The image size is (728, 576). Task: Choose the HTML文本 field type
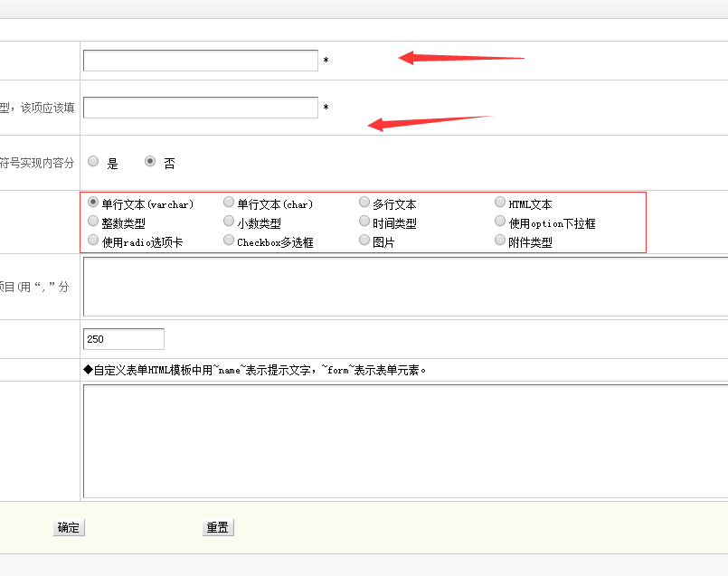coord(500,203)
